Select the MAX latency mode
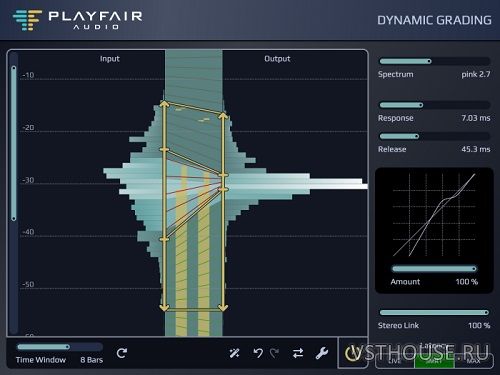 [x=473, y=361]
